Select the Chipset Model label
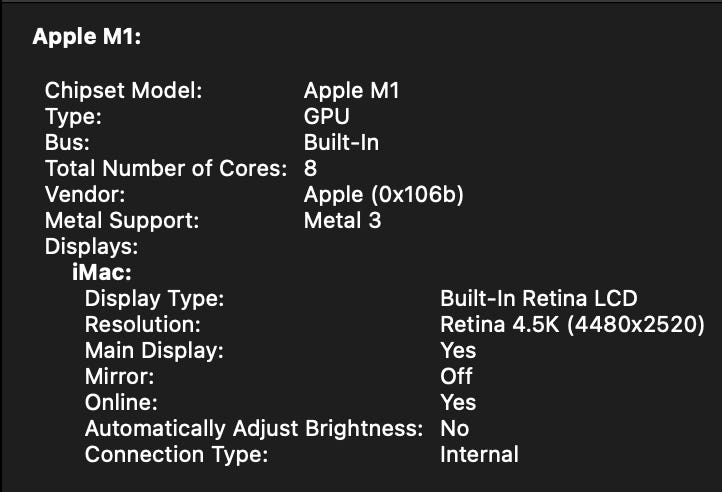 [124, 91]
